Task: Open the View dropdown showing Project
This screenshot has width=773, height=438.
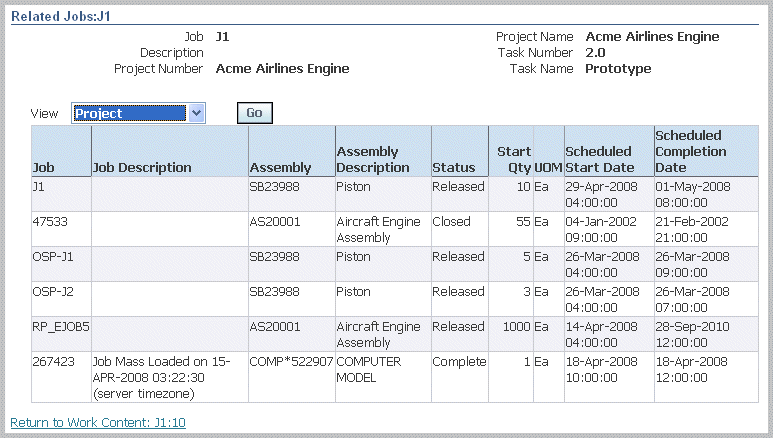Action: pyautogui.click(x=138, y=113)
